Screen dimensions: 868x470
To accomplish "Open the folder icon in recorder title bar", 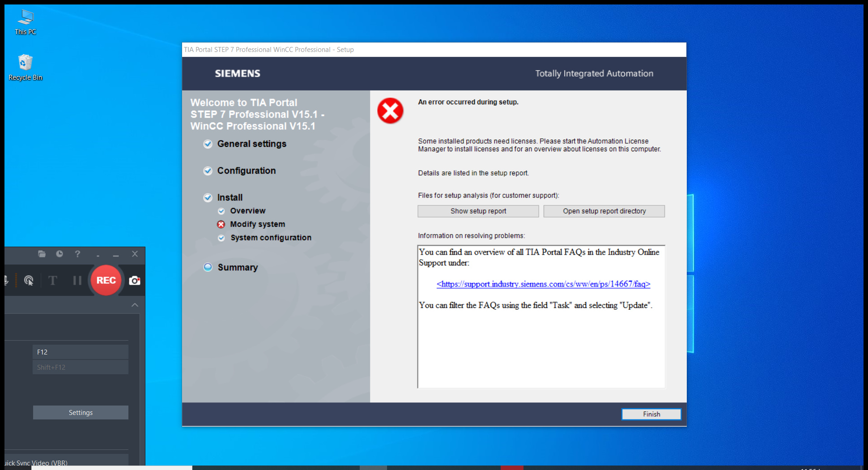I will pyautogui.click(x=42, y=254).
